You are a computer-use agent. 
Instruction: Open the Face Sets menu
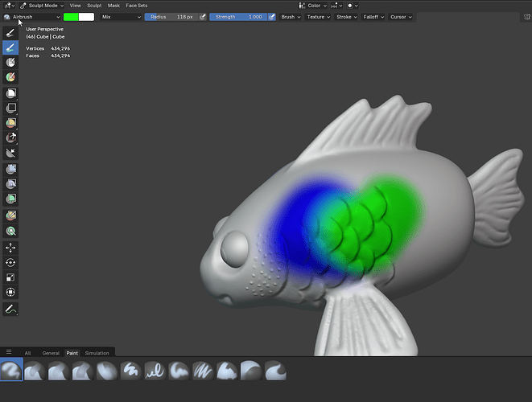coord(136,6)
